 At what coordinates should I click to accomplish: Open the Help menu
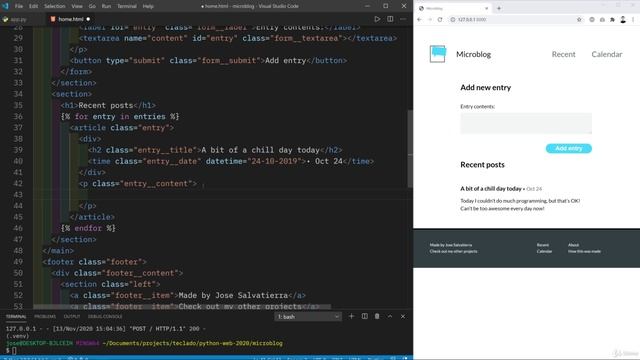coord(148,6)
